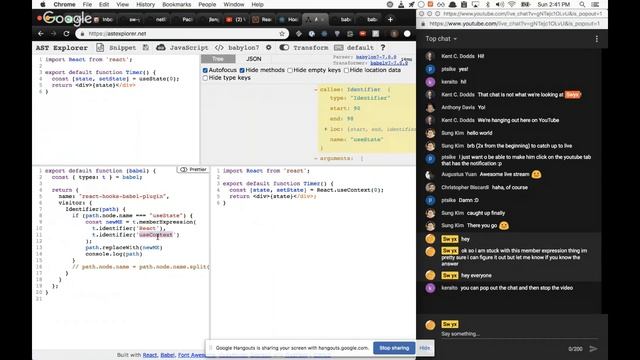The image size is (640, 360).
Task: Click the battery status icon in menu bar
Action: 526,4
